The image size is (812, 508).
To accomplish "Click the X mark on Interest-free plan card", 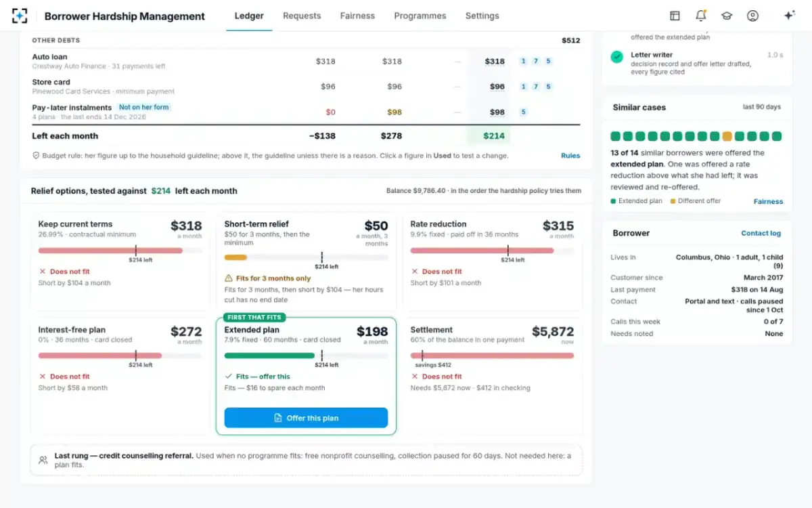I will pos(42,377).
